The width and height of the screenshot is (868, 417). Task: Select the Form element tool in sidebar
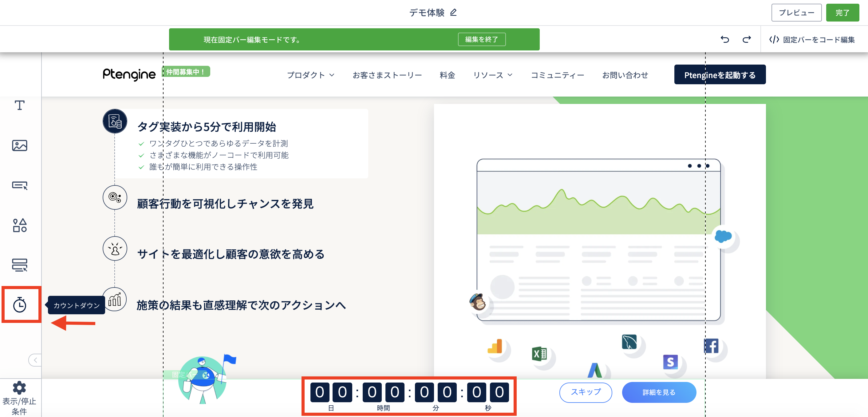(20, 265)
